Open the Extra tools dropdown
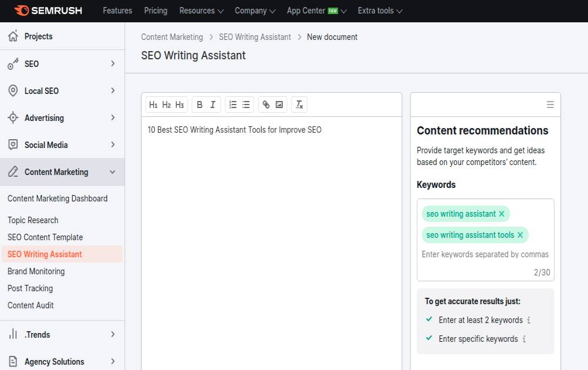The height and width of the screenshot is (370, 588). pyautogui.click(x=380, y=11)
